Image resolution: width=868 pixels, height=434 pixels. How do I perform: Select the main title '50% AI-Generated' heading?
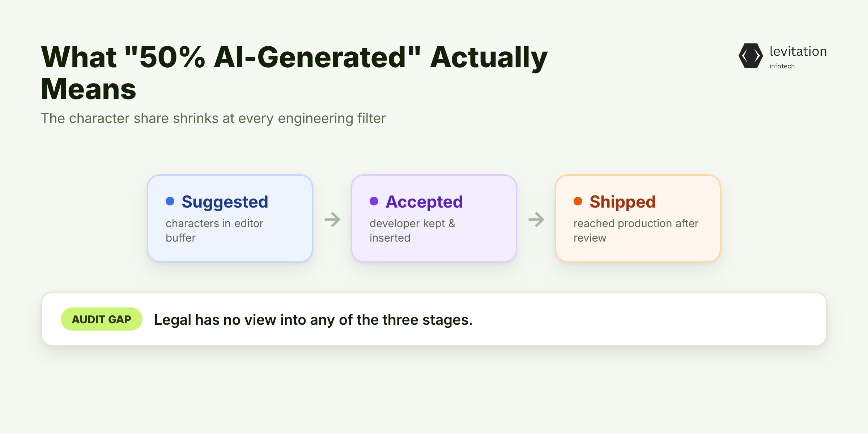click(294, 72)
